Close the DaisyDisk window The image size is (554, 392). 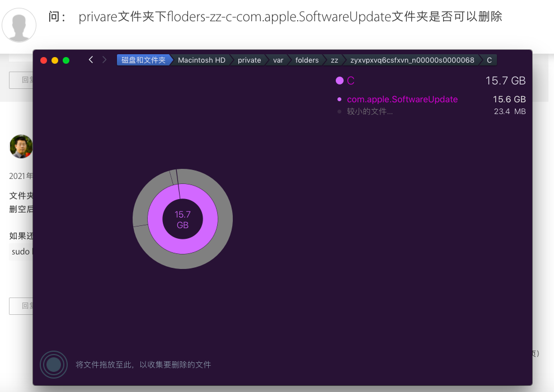(44, 60)
